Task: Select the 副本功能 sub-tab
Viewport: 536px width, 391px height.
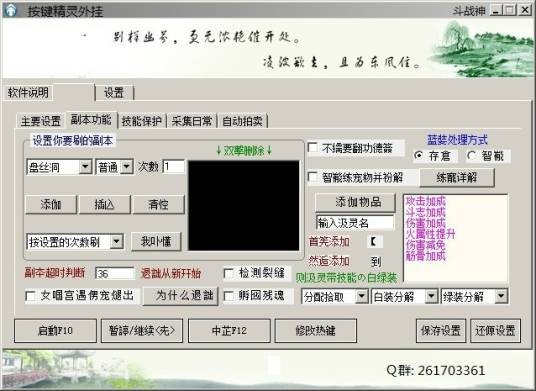Action: (x=91, y=120)
